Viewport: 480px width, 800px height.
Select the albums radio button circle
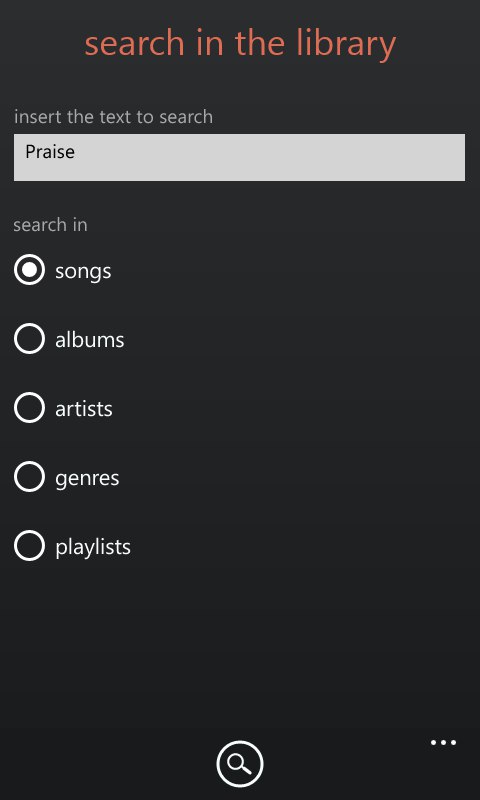click(29, 339)
